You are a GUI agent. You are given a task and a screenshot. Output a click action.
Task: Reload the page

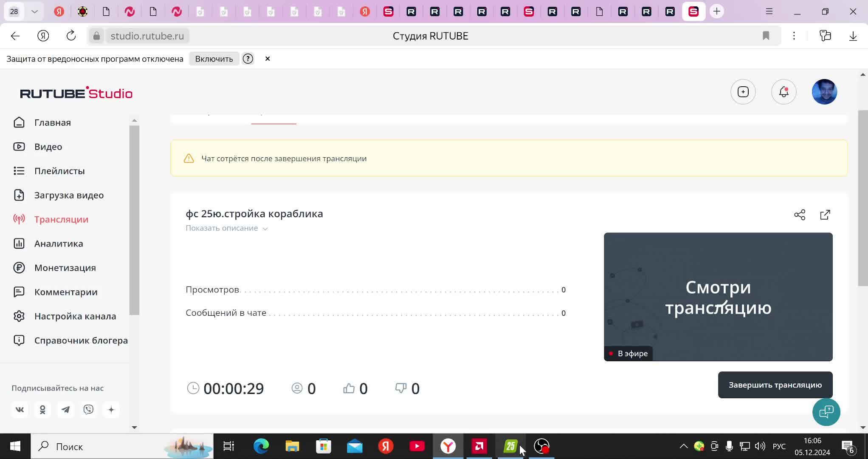[x=71, y=36]
